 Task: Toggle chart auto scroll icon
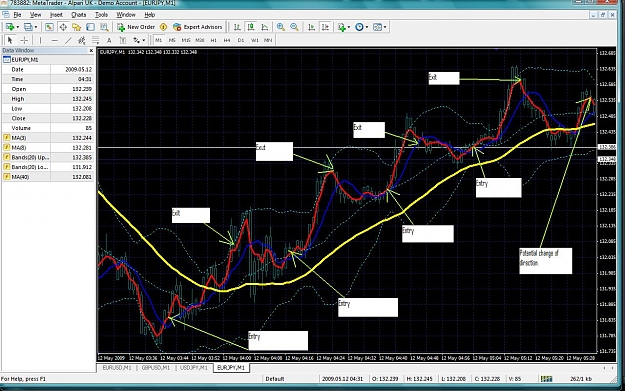click(312, 27)
